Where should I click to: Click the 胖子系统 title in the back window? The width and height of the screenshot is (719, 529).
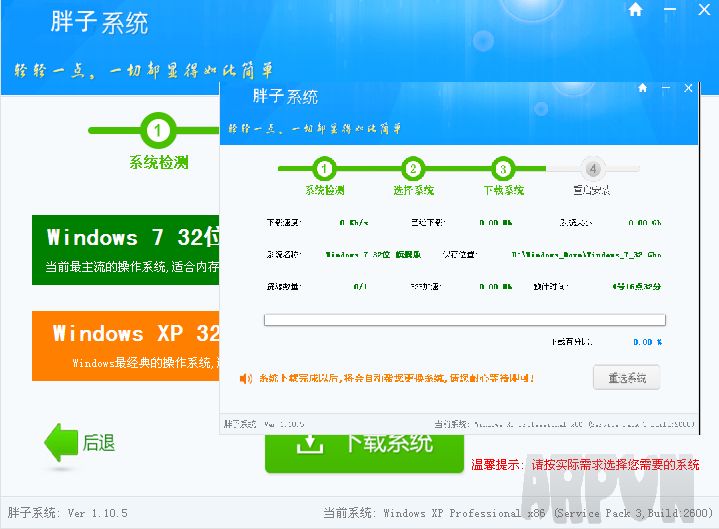coord(100,22)
